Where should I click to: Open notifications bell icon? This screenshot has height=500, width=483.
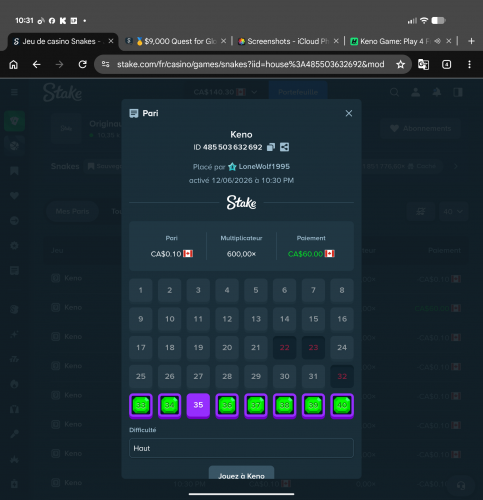click(437, 92)
